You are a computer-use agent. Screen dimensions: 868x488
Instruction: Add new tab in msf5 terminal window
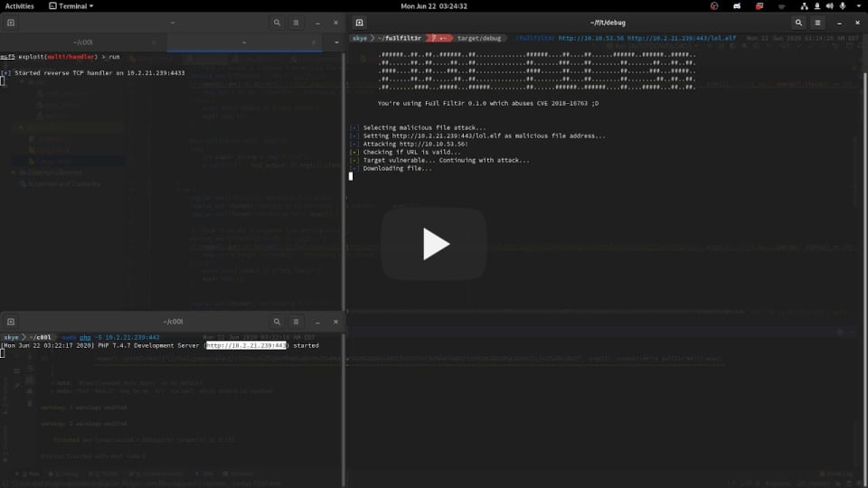pyautogui.click(x=11, y=23)
